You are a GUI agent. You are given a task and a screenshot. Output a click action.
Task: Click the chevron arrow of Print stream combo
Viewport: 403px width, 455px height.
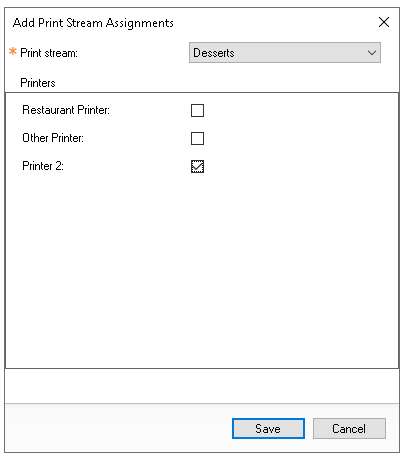coord(372,53)
